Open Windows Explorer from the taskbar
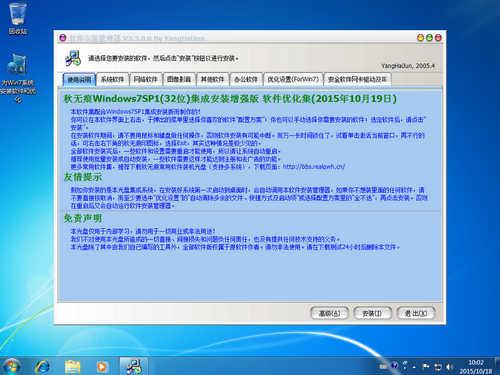 pyautogui.click(x=72, y=366)
